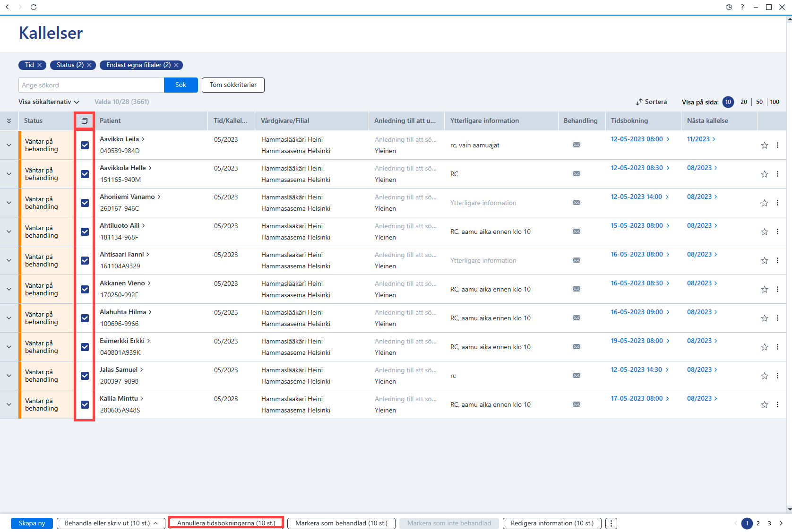The image size is (792, 532).
Task: Go to page 2 of results
Action: coord(758,523)
